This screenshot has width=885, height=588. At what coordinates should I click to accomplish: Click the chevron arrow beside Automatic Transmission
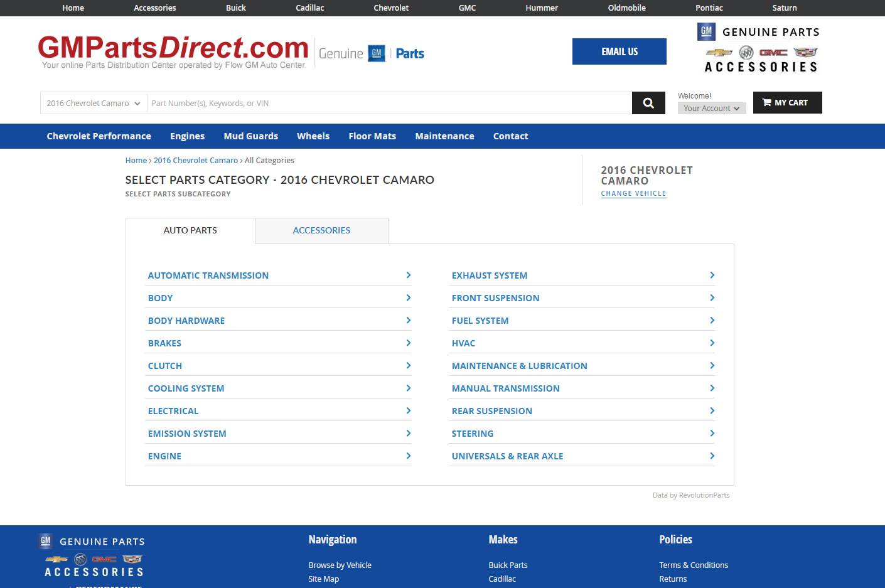click(x=408, y=275)
